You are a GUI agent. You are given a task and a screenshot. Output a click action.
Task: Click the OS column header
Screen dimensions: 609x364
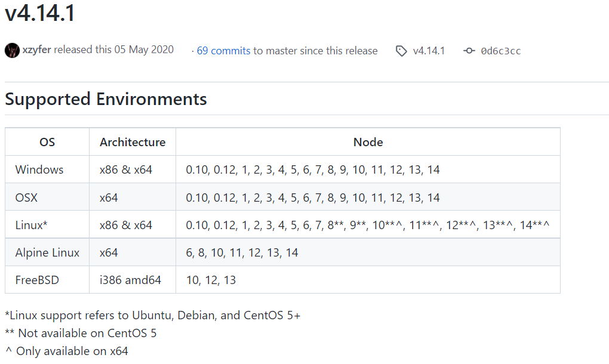pos(47,142)
